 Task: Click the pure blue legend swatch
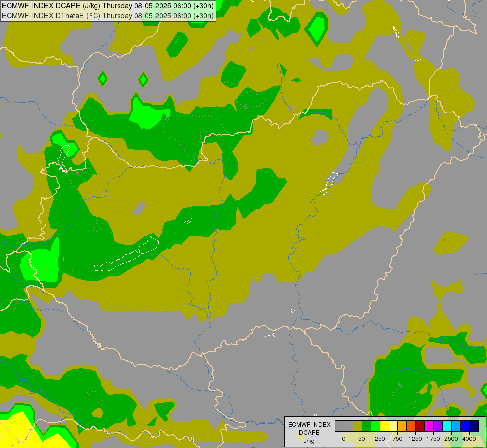tap(465, 426)
